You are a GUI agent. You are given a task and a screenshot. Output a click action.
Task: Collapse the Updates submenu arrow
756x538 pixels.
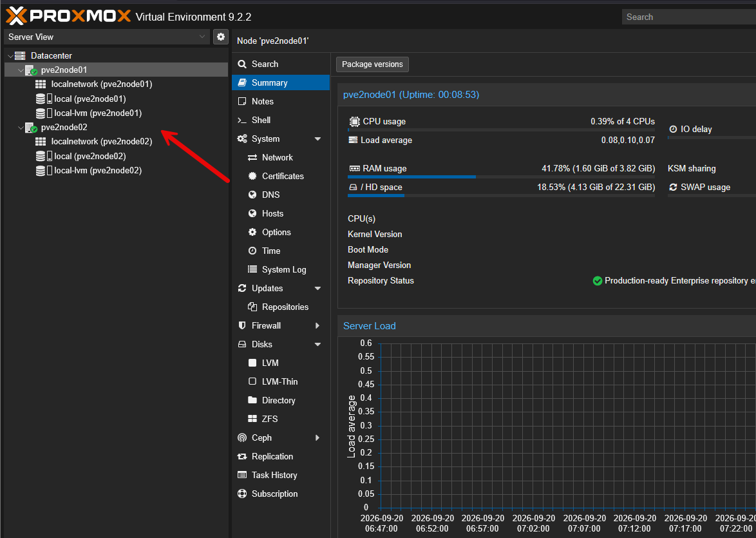[x=317, y=289]
